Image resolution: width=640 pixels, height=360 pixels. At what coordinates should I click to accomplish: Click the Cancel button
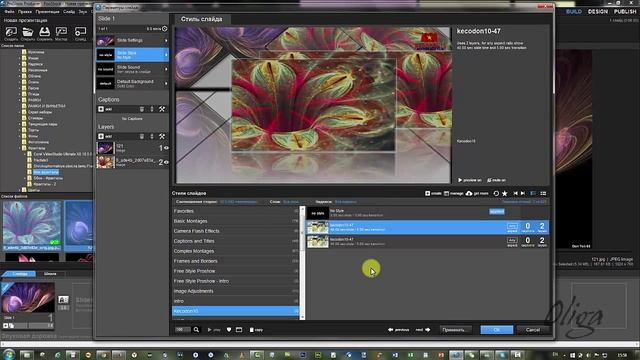(x=533, y=329)
